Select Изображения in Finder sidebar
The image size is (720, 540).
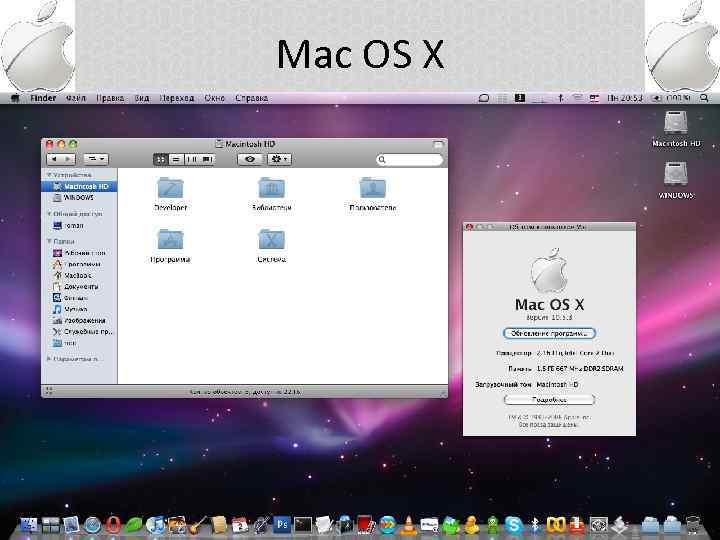click(x=79, y=321)
